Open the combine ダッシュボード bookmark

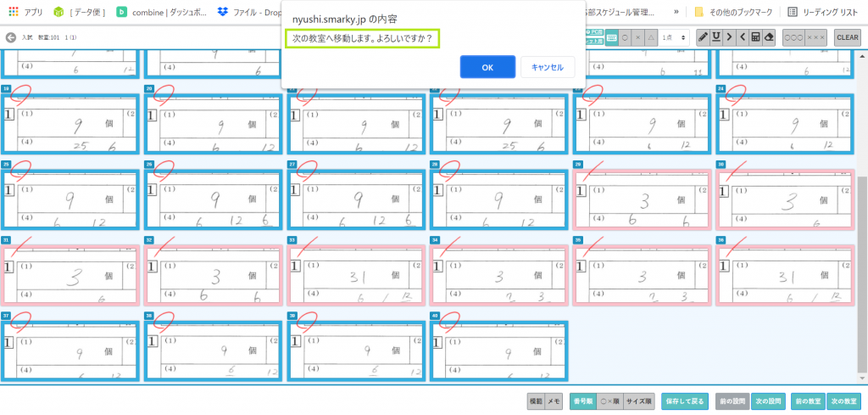click(163, 12)
